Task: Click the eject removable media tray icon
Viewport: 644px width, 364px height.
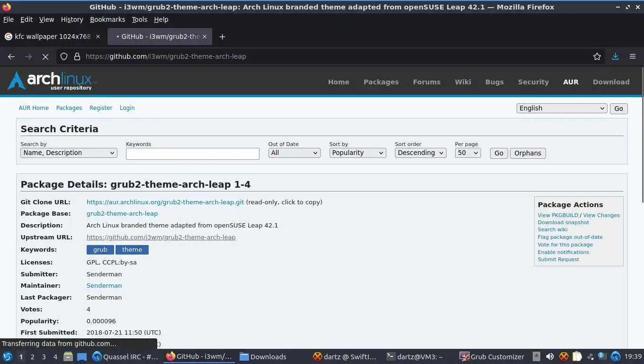Action: coord(536,356)
